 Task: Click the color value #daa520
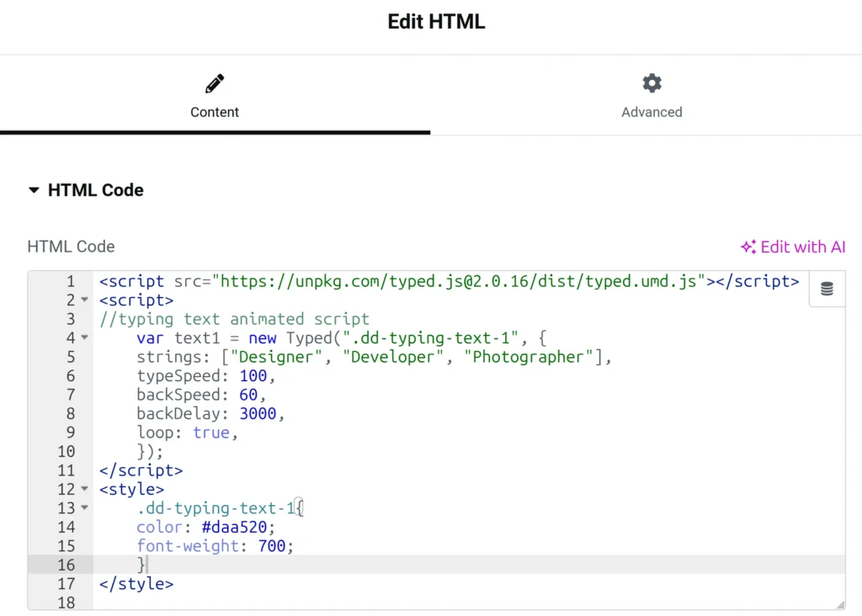pyautogui.click(x=234, y=527)
